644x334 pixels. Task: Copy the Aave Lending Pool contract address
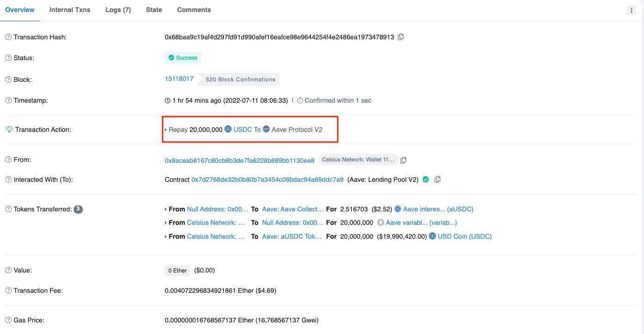point(437,179)
